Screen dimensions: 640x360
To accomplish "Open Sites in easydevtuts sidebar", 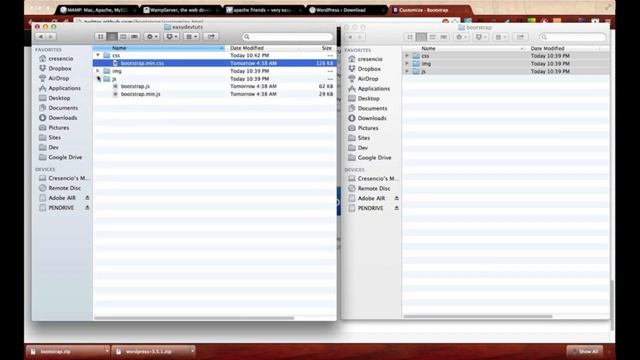I will pyautogui.click(x=54, y=138).
